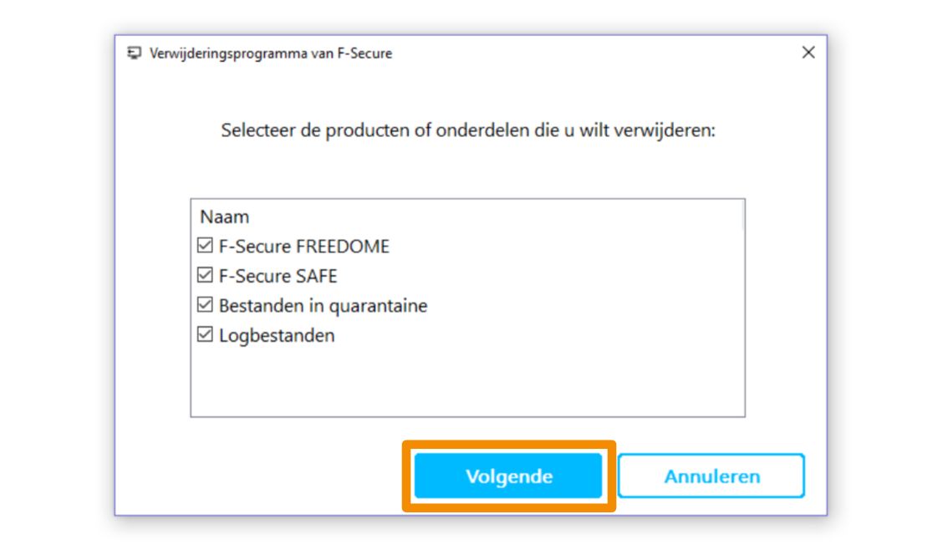Image resolution: width=943 pixels, height=560 pixels.
Task: Toggle the F-Secure SAFE checkbox
Action: point(205,276)
